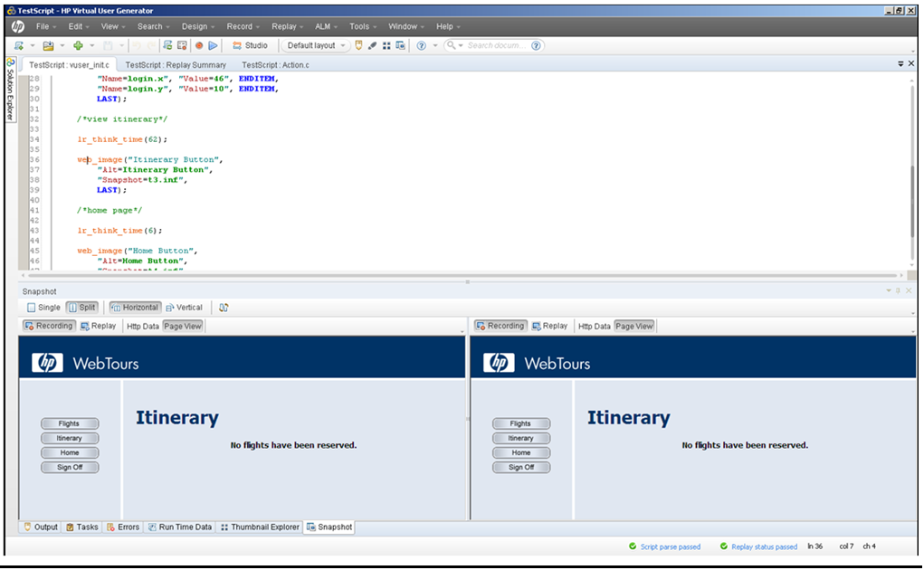
Task: Toggle Split snapshot view
Action: [81, 308]
